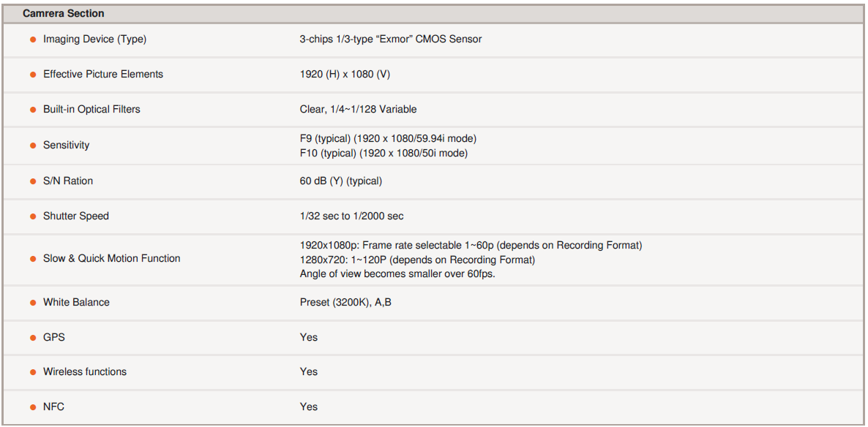Click the orange bullet next to S/N Ration
Viewport: 868px width, 427px height.
pos(33,181)
